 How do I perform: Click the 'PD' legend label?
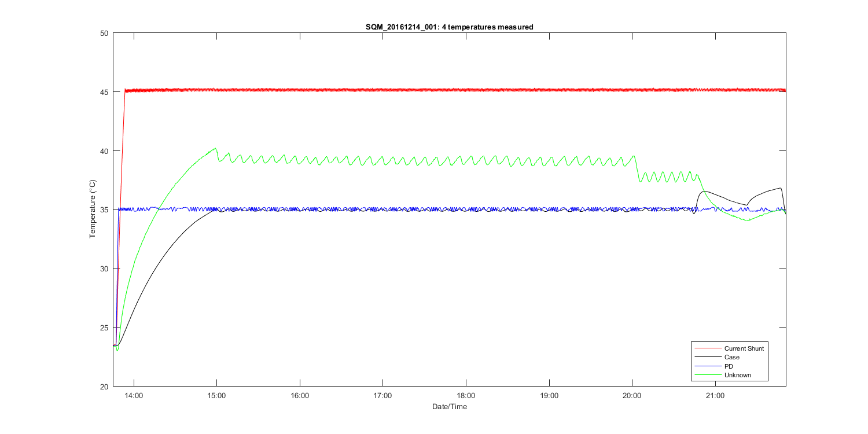(x=729, y=366)
